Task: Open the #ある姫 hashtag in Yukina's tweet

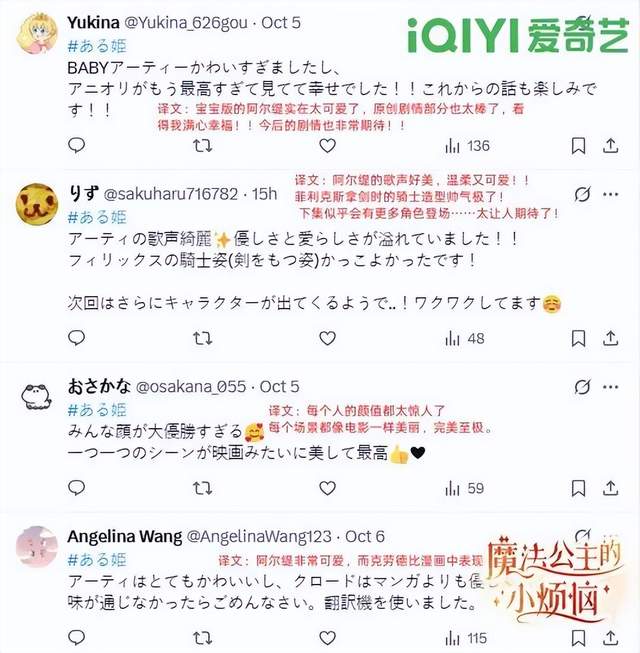Action: click(x=97, y=46)
